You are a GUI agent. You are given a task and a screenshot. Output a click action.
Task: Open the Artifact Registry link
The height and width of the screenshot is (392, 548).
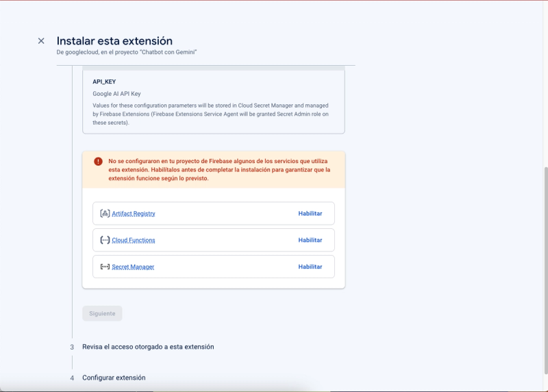pos(134,214)
